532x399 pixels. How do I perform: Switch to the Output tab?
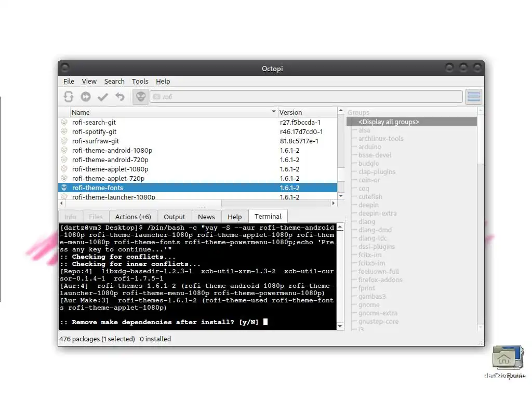coord(175,217)
